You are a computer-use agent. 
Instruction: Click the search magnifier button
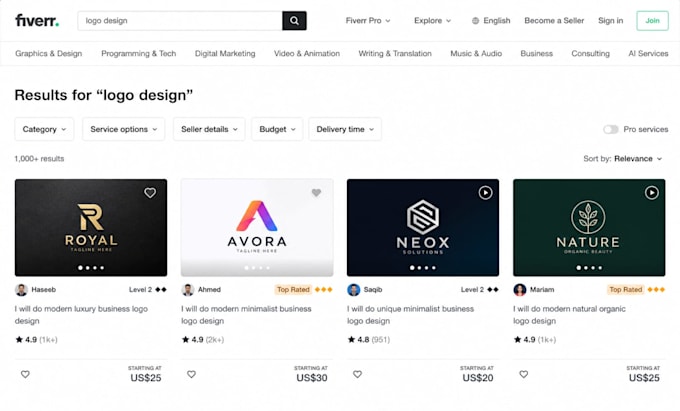click(294, 21)
